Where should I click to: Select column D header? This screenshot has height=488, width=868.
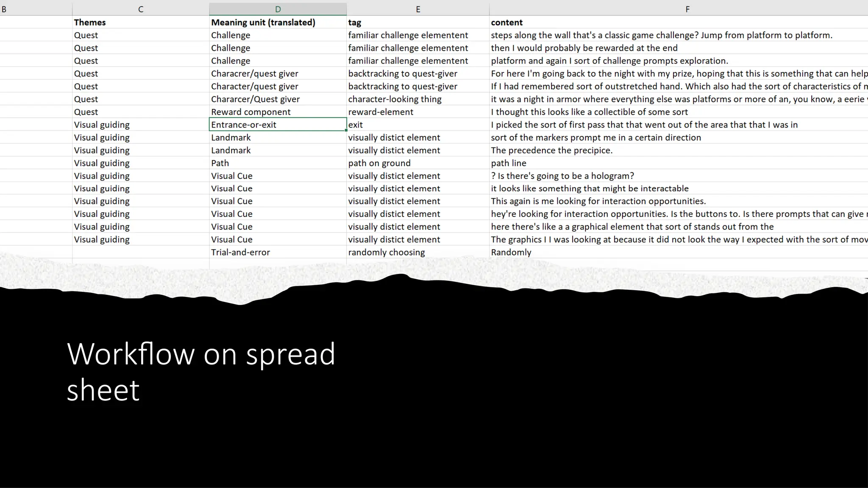pos(278,9)
